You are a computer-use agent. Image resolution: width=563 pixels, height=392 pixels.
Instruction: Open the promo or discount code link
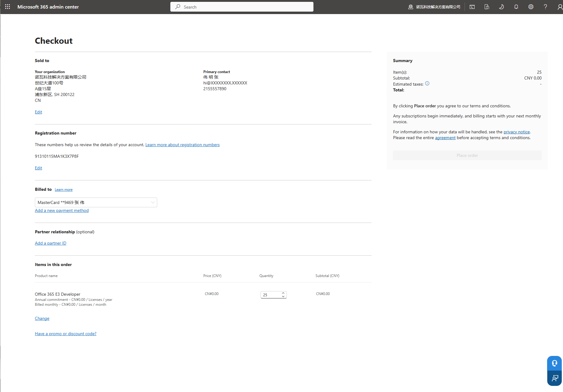click(66, 334)
